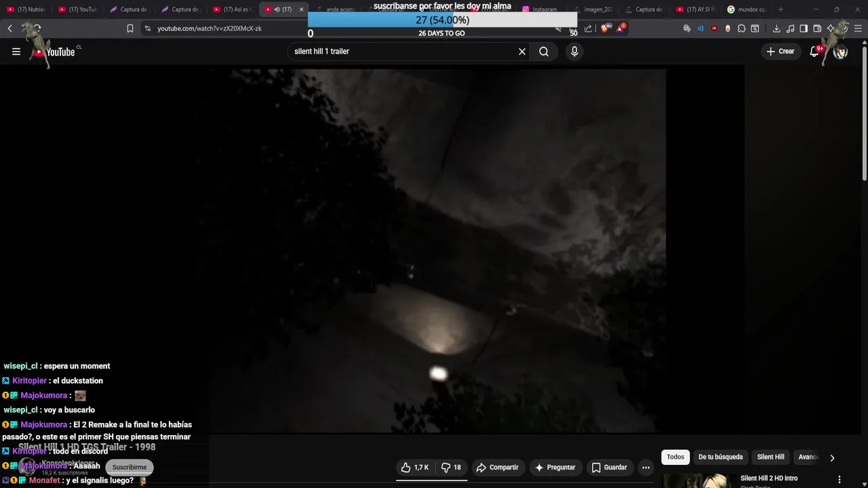This screenshot has width=868, height=488.
Task: Switch to the (17) Nutrias tab
Action: [x=26, y=9]
